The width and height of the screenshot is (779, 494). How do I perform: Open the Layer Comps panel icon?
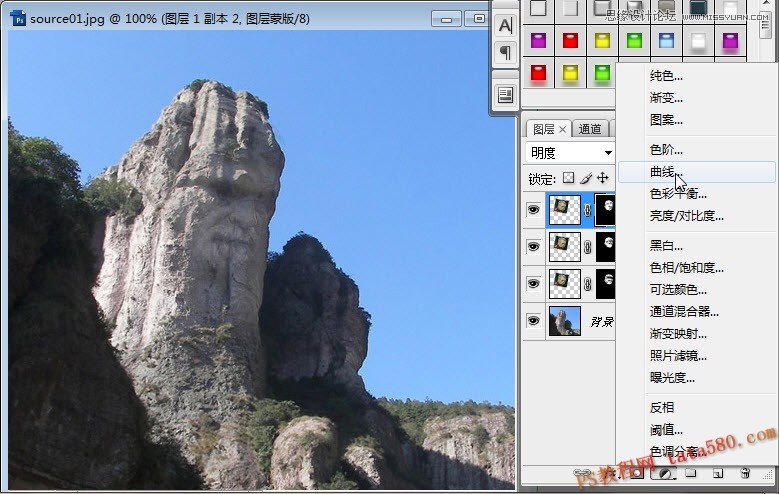click(505, 94)
